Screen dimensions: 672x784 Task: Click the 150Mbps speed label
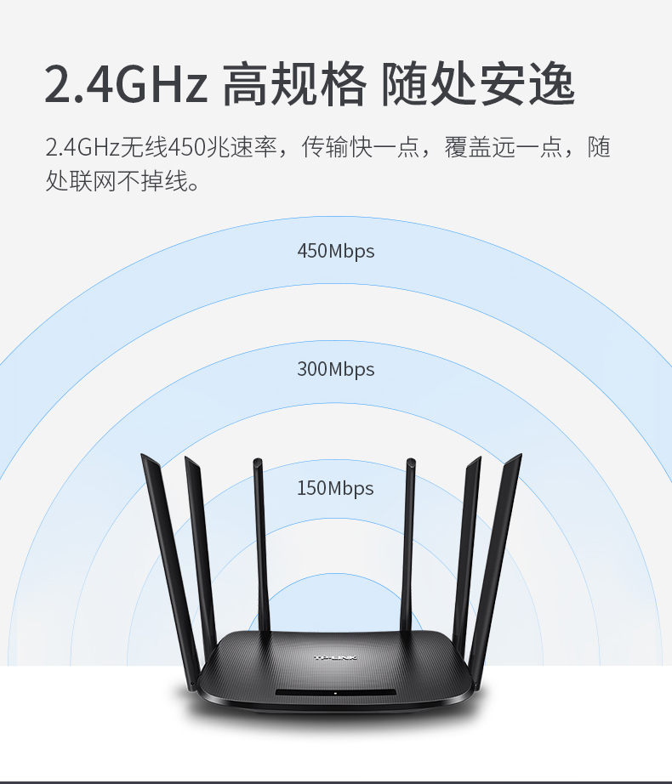pos(335,488)
